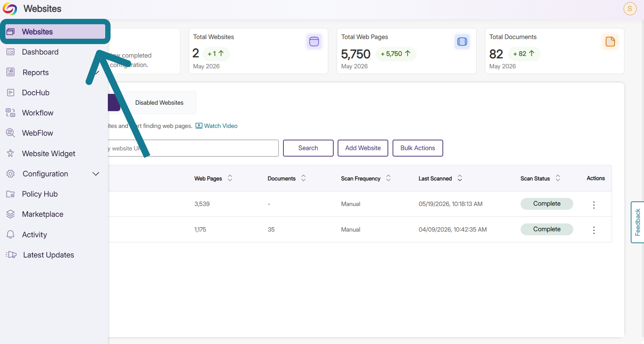644x344 pixels.
Task: Follow the Watch Video link
Action: coord(221,126)
